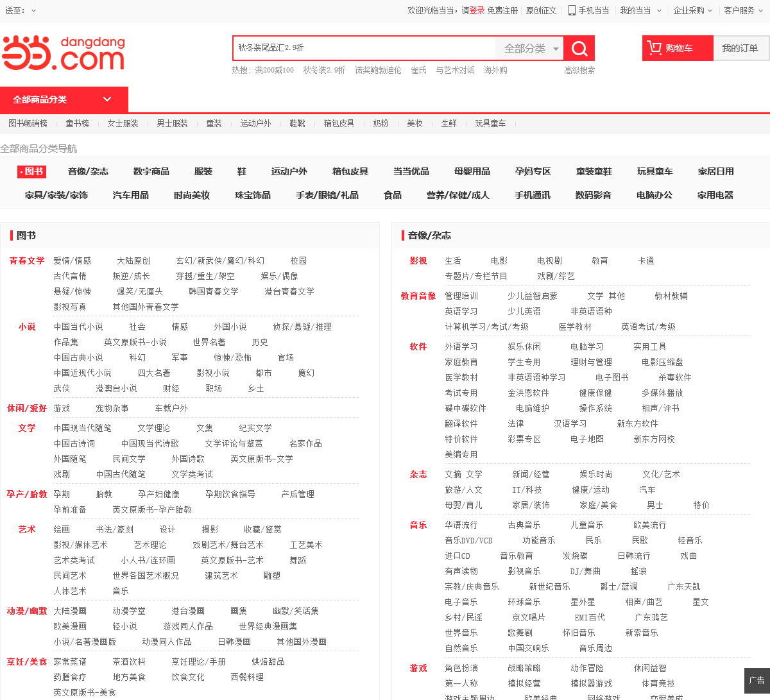Open the 软件 subcategory heading
The width and height of the screenshot is (770, 700).
point(418,346)
